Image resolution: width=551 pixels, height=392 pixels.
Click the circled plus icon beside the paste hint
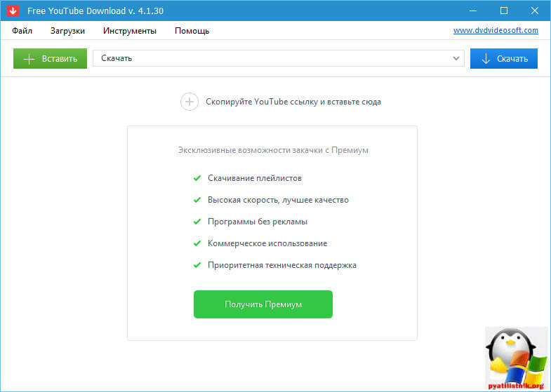[x=190, y=102]
